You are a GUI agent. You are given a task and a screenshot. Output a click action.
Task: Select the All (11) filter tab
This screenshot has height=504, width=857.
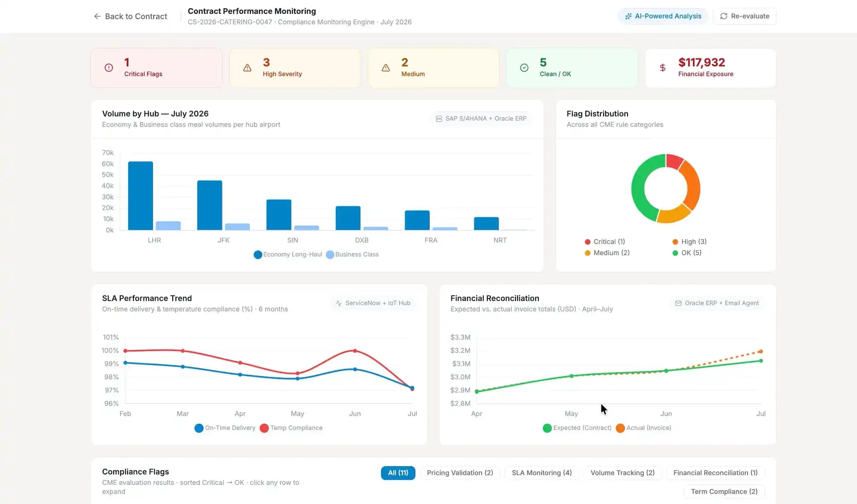pos(398,473)
